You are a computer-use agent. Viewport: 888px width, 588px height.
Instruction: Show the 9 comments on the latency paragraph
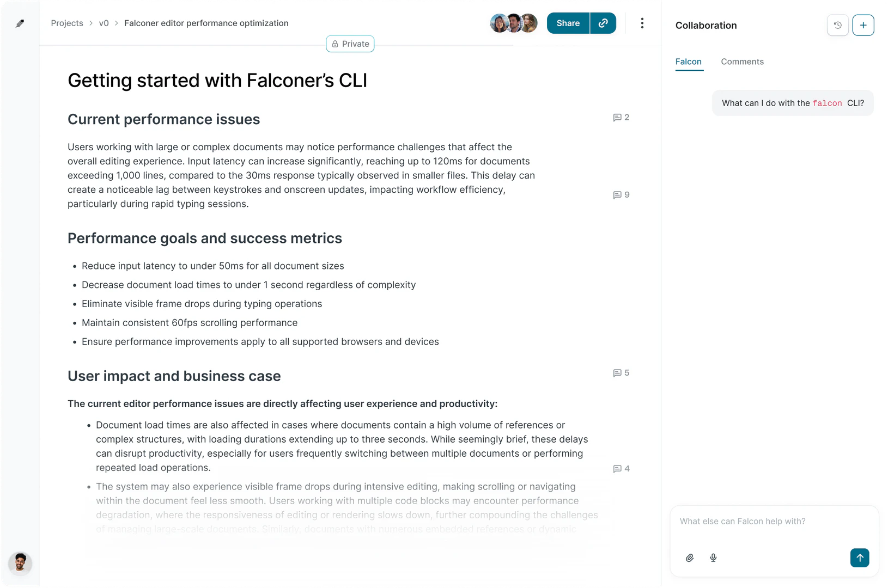pos(621,195)
